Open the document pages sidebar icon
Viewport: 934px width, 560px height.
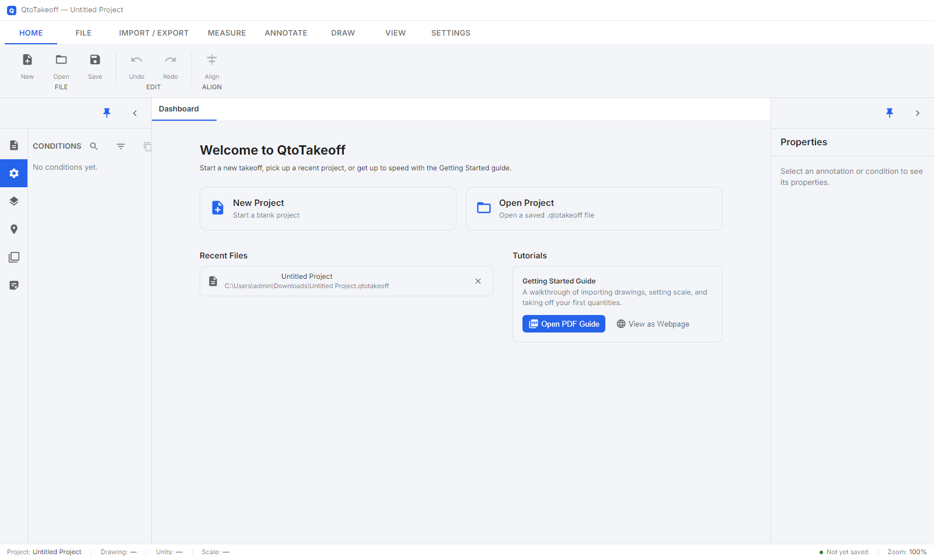(x=14, y=145)
